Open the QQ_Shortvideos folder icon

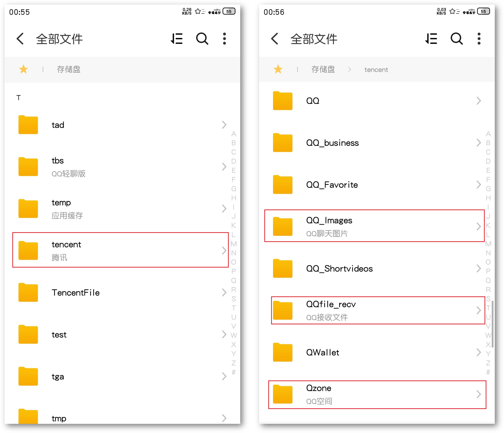pos(282,268)
